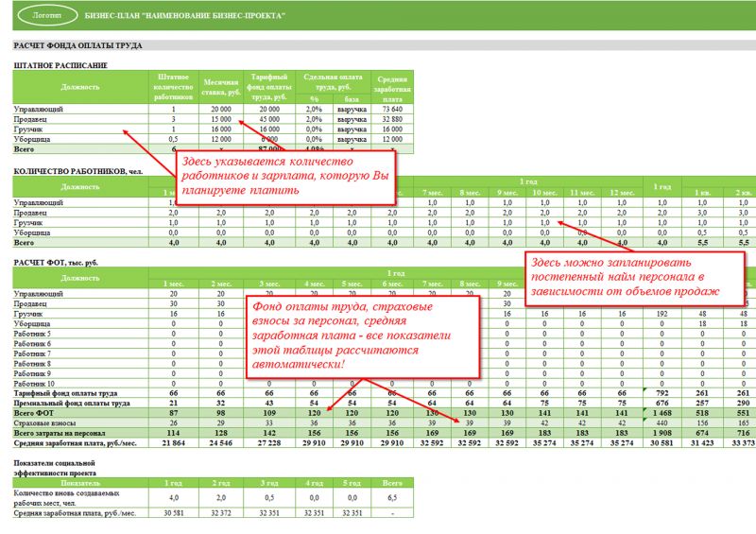Click the Должность header in Штатное расписание
This screenshot has height=534, width=756.
(80, 87)
